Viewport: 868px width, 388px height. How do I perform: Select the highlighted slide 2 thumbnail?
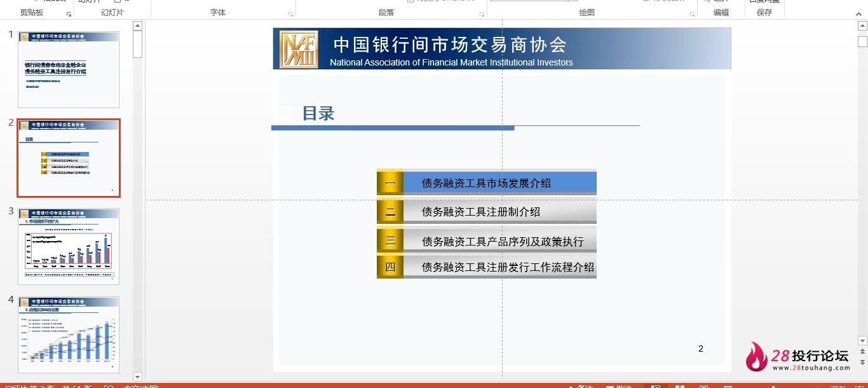pos(69,158)
